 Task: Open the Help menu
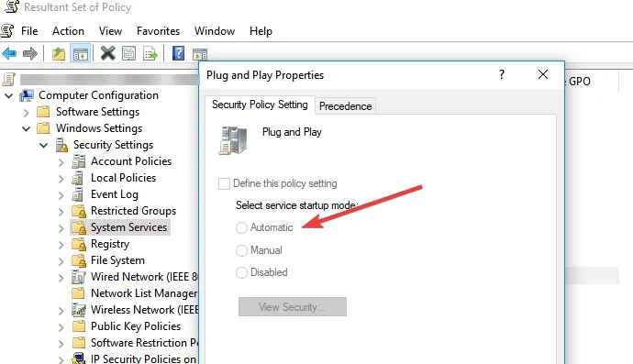pos(261,31)
